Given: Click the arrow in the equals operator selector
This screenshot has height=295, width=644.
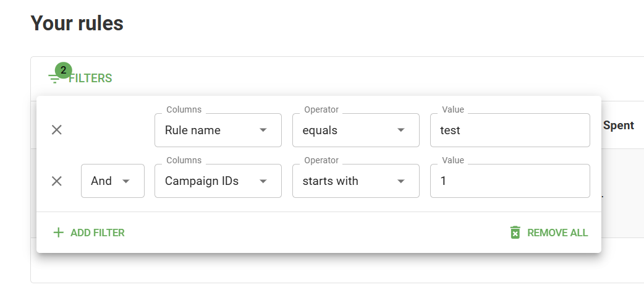Looking at the screenshot, I should click(401, 130).
